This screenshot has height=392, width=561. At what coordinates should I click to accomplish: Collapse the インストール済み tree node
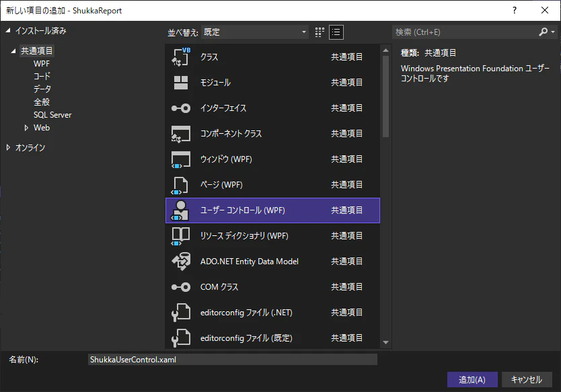coord(8,31)
